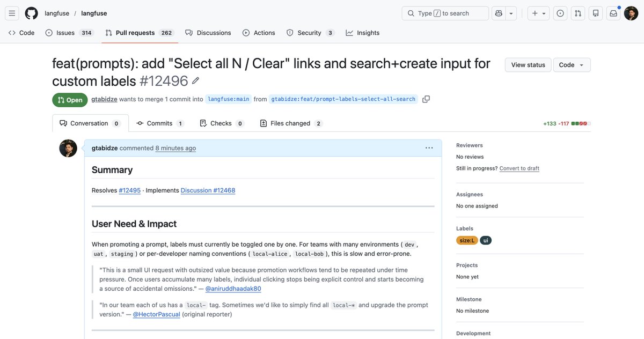Click the Summary heading in comment
Screen dimensions: 644x339
click(x=112, y=169)
